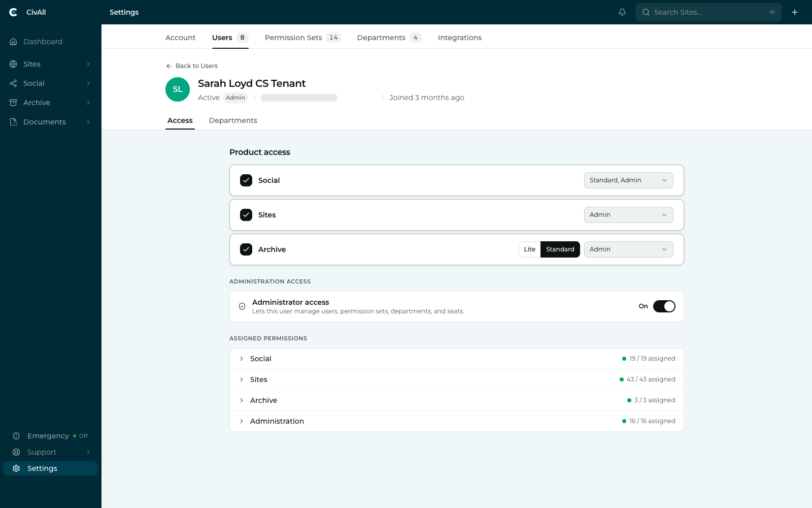This screenshot has height=508, width=812.
Task: Uncheck the Archive product access checkbox
Action: [x=246, y=249]
